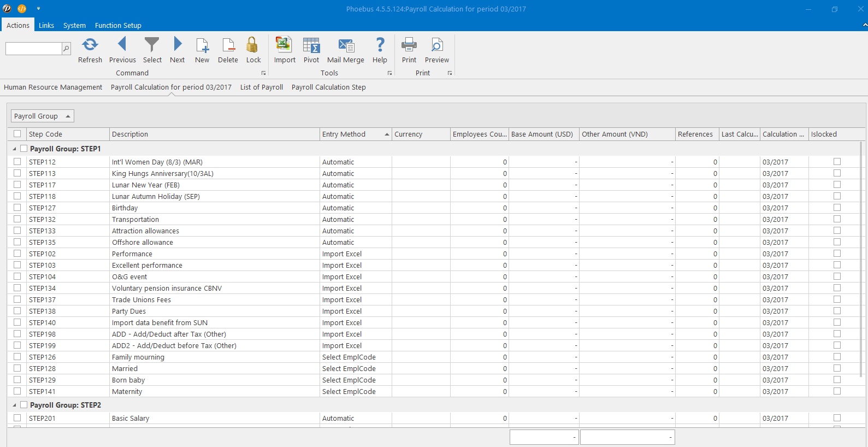Screen dimensions: 868x447
Task: Collapse the Payroll Group STEP2 group
Action: (15, 405)
